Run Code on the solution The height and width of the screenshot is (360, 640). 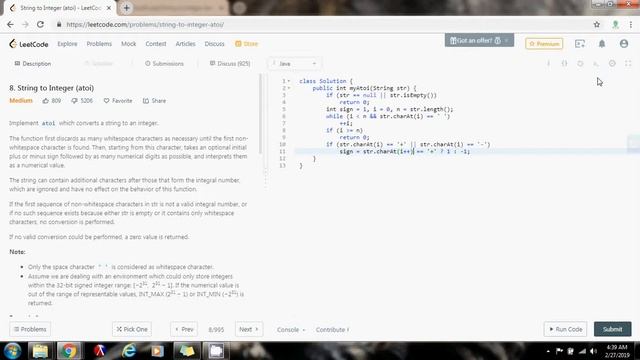(565, 329)
